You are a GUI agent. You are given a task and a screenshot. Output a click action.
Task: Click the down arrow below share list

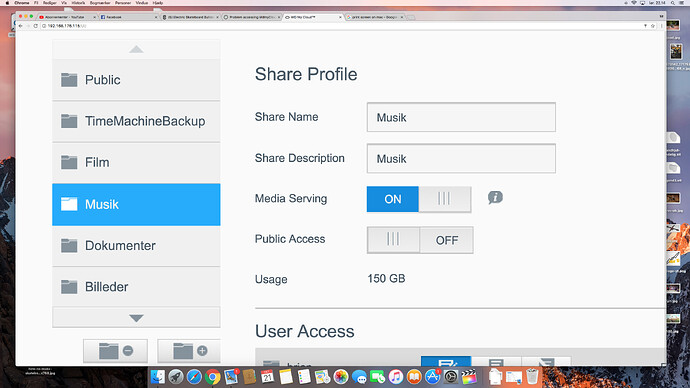136,318
